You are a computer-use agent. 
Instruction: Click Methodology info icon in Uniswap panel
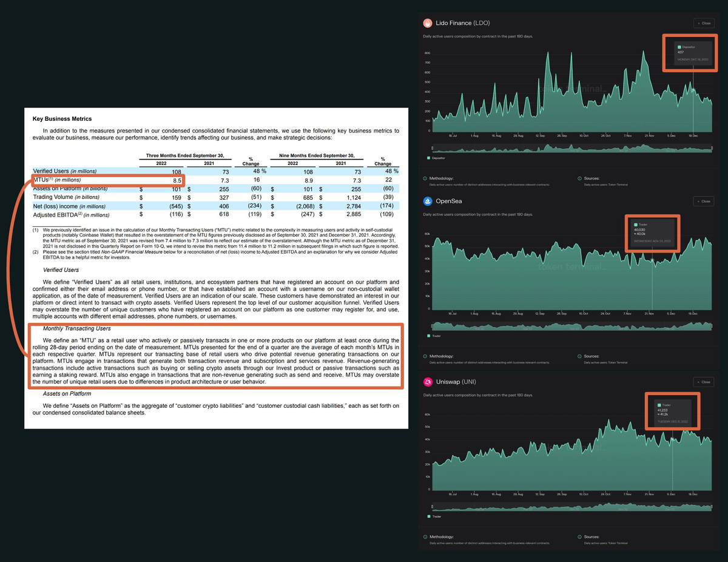tap(425, 537)
